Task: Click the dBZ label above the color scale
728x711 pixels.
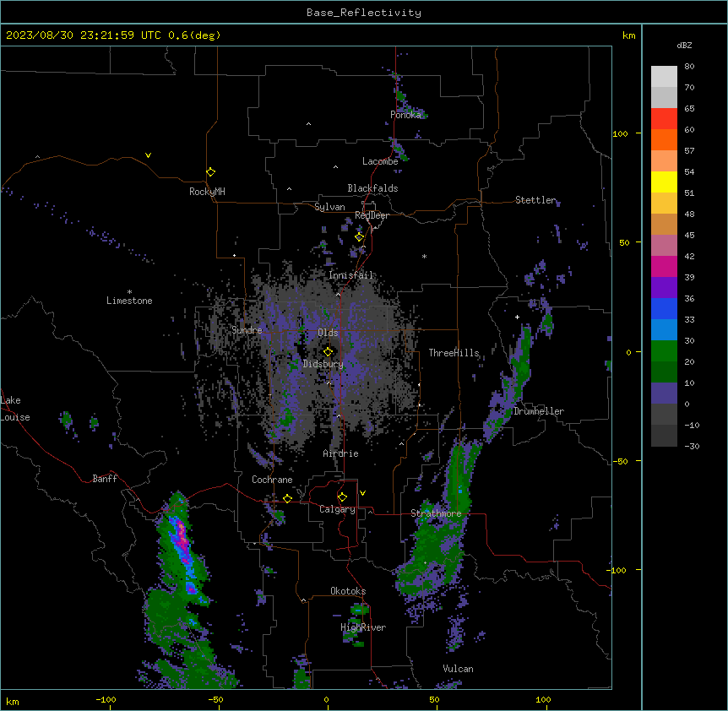Action: (684, 45)
